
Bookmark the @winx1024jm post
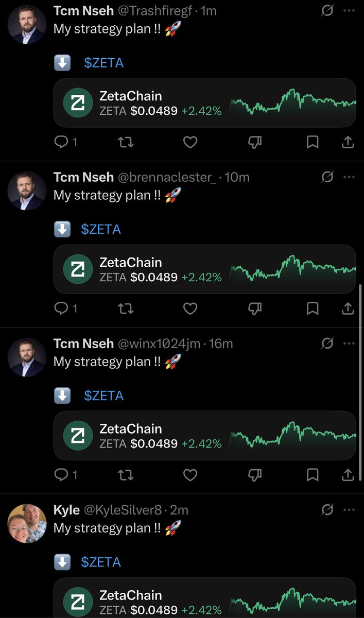click(x=313, y=474)
